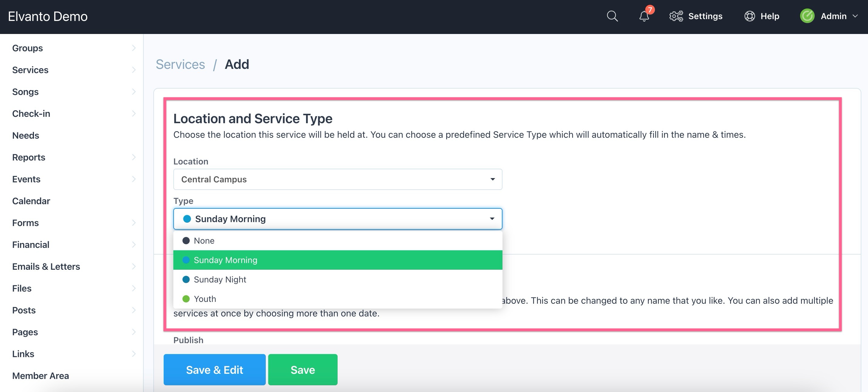Click the Admin username text
868x392 pixels.
coord(834,16)
